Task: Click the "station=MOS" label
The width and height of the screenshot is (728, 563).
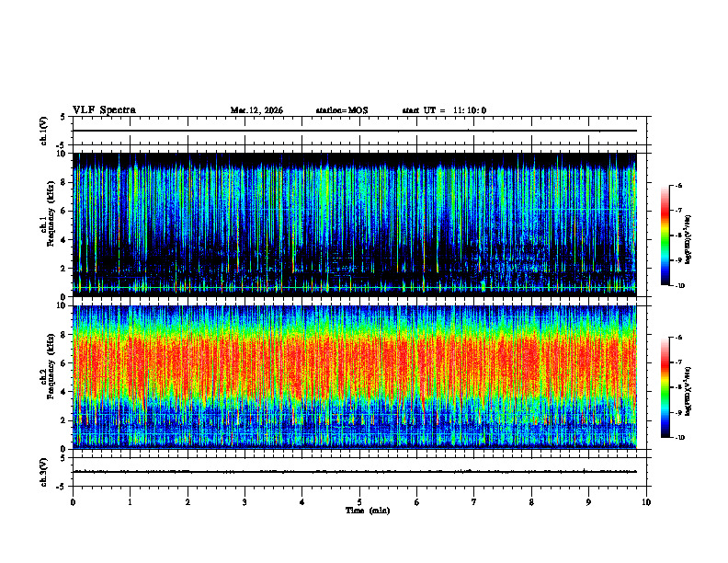Action: click(x=342, y=110)
